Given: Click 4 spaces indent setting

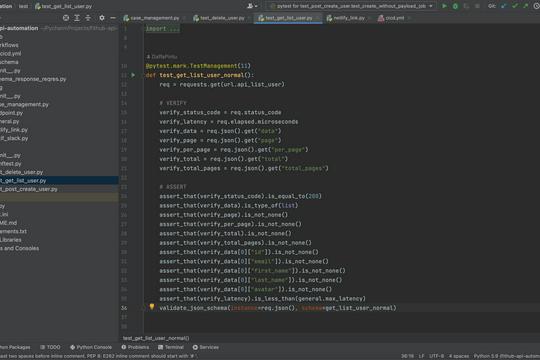Looking at the screenshot, I should click(x=459, y=356).
